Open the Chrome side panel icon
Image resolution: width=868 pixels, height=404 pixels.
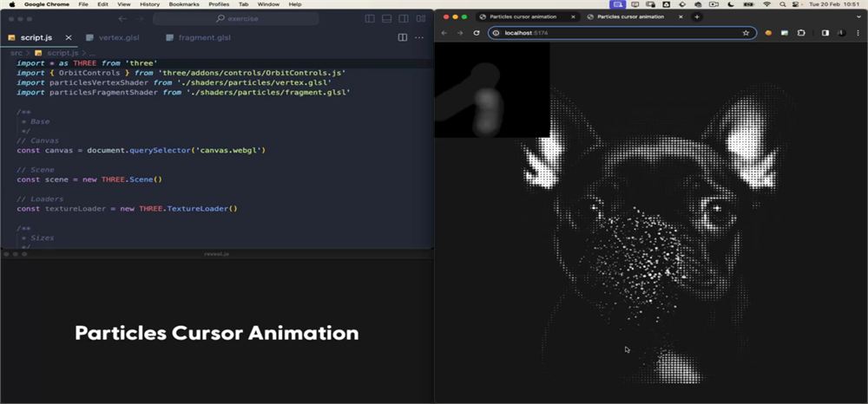tap(825, 33)
